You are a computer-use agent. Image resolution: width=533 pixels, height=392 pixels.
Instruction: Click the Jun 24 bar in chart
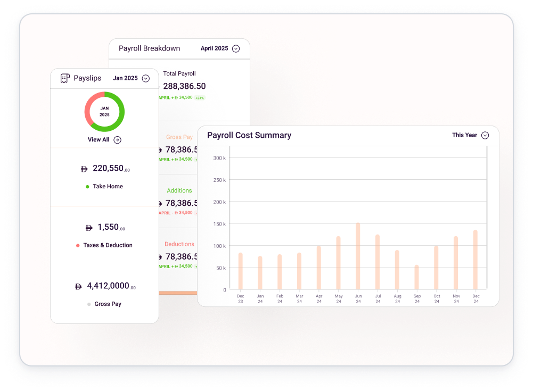[358, 256]
